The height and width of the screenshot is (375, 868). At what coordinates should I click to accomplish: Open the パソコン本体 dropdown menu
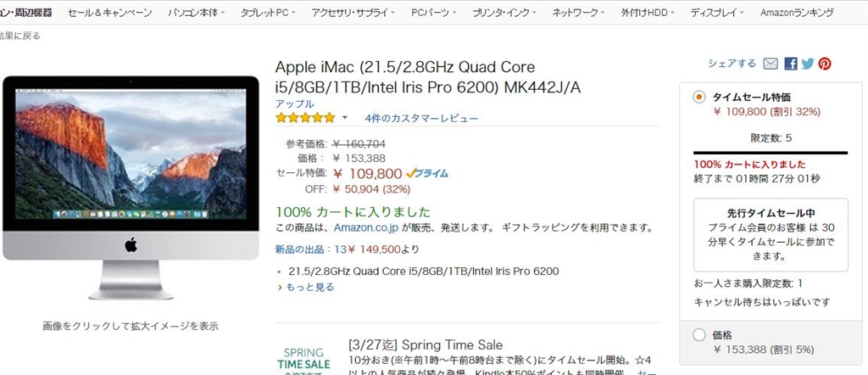(x=197, y=14)
